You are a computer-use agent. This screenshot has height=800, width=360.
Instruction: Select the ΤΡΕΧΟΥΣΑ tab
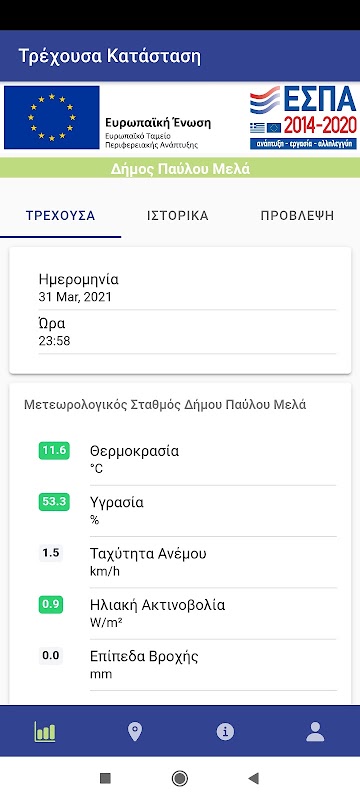(x=61, y=216)
